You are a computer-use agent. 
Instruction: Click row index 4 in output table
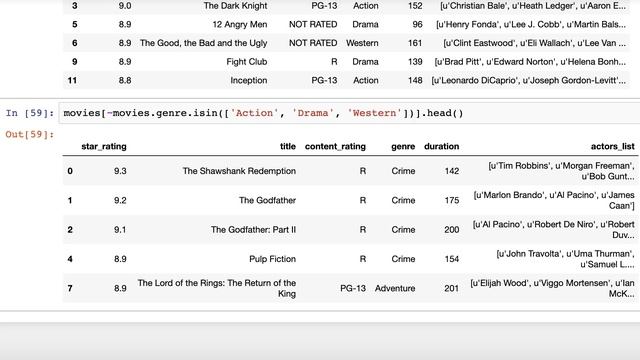[x=70, y=259]
